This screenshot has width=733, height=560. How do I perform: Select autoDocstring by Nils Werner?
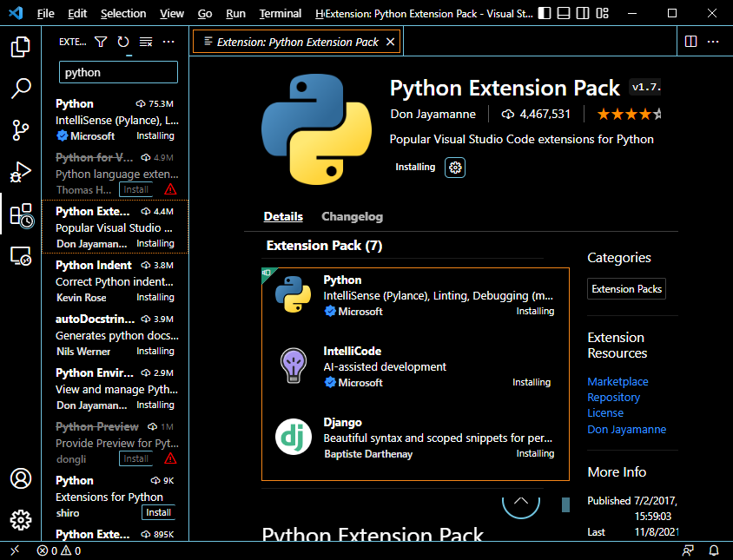tap(116, 335)
